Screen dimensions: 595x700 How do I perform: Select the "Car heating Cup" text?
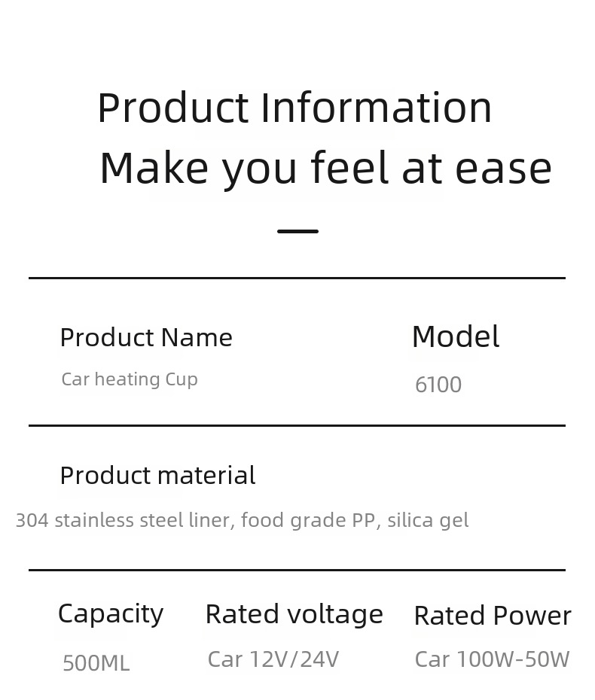(130, 379)
